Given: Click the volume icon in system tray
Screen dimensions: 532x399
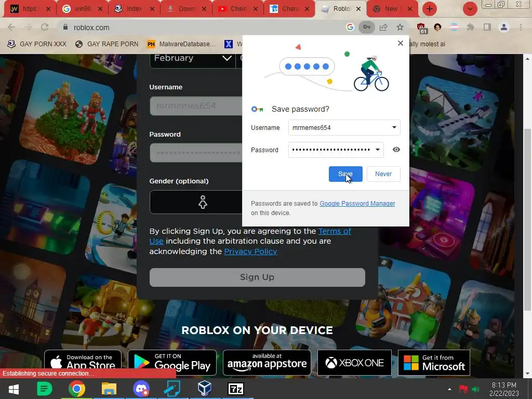Looking at the screenshot, I should tap(476, 389).
